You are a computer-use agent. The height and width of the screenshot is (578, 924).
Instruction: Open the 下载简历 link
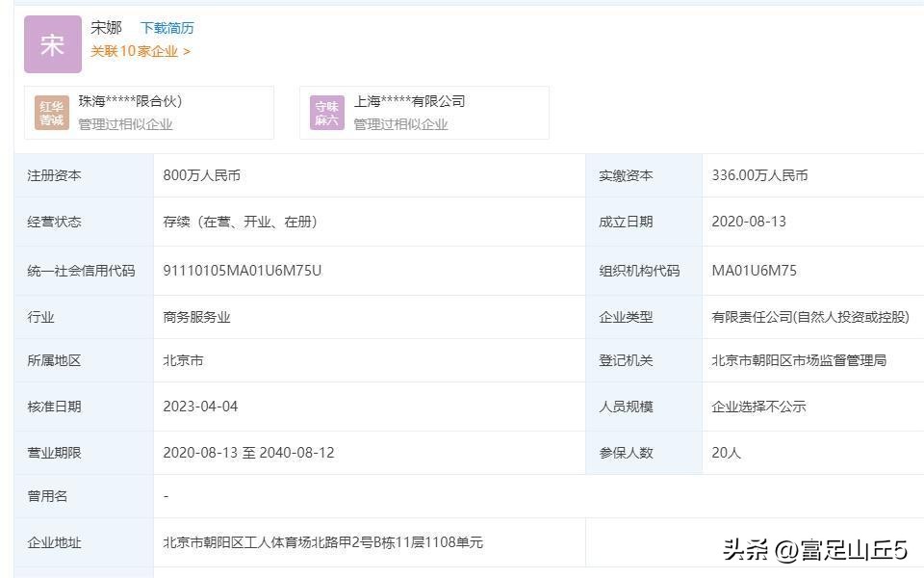point(165,28)
